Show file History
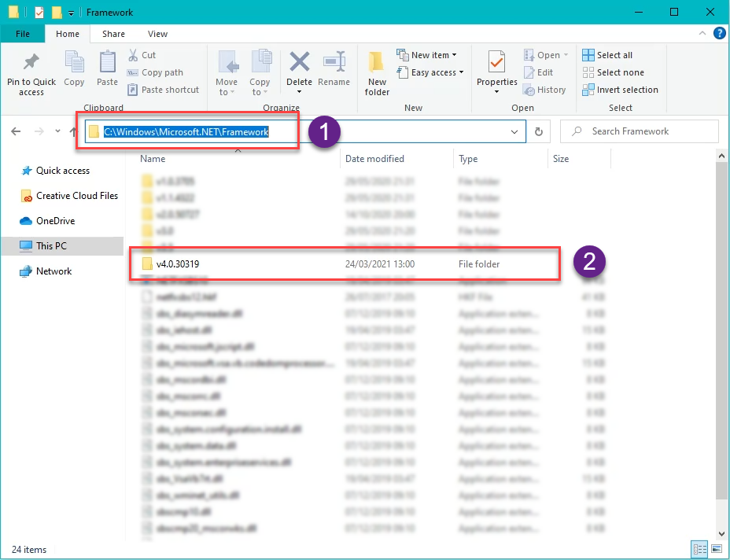 tap(544, 90)
